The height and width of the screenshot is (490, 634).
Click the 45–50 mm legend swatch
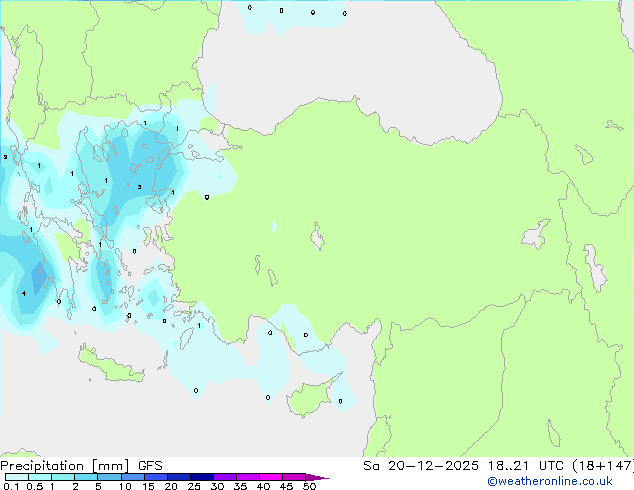click(x=294, y=477)
